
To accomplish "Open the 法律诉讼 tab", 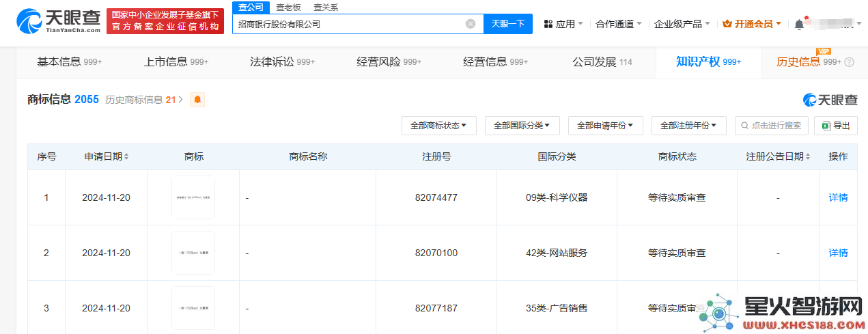I will 282,62.
